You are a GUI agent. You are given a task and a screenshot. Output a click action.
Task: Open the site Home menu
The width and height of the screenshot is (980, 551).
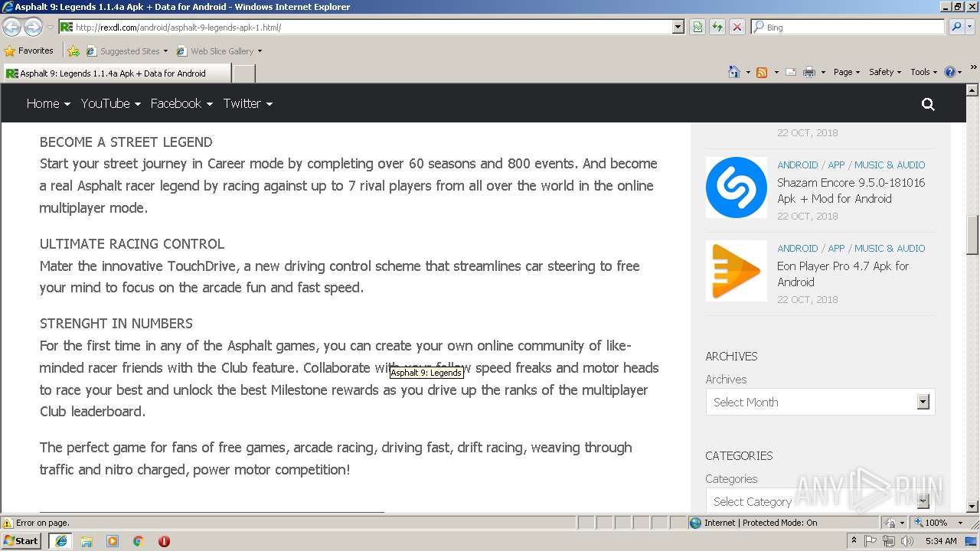pyautogui.click(x=48, y=103)
